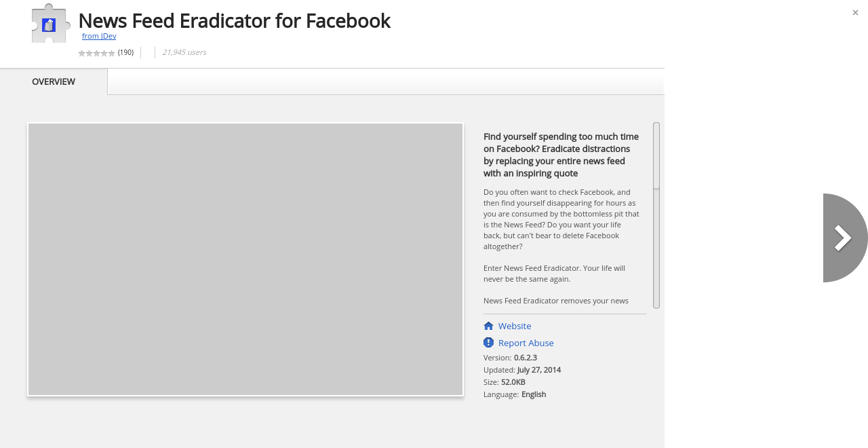Click the updated date July 27, 2014

click(539, 370)
